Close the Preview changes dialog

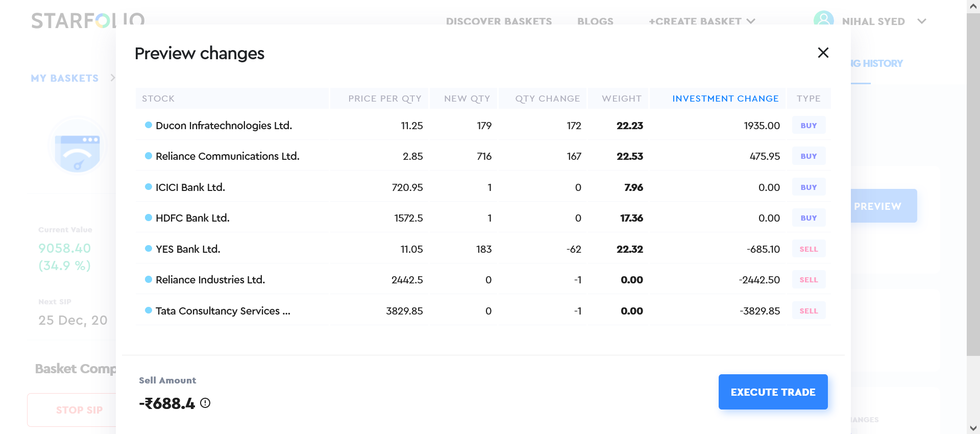click(x=823, y=53)
